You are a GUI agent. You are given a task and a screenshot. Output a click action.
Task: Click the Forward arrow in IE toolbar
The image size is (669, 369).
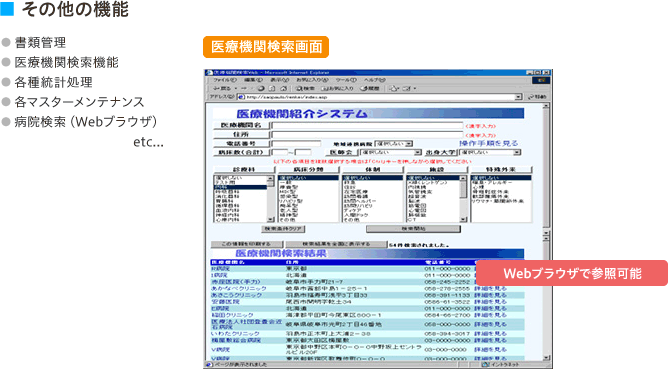pyautogui.click(x=244, y=88)
